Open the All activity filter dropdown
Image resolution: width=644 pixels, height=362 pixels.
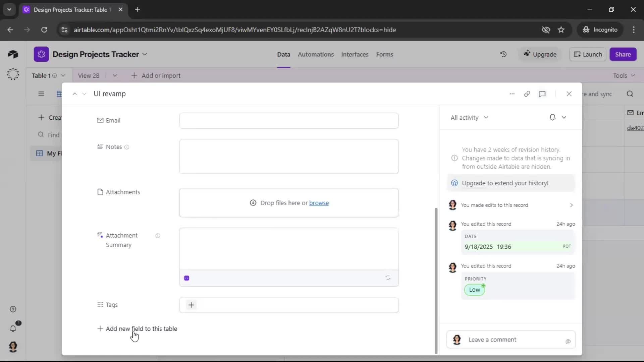coord(469,117)
